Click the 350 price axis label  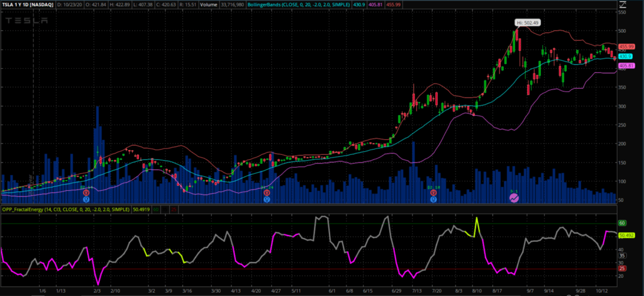point(622,88)
